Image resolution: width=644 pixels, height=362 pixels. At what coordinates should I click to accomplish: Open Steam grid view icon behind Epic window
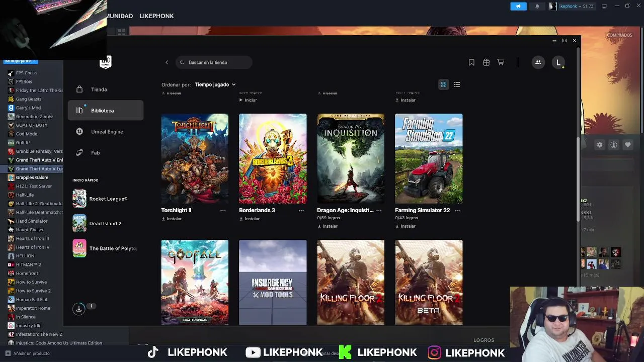[121, 32]
